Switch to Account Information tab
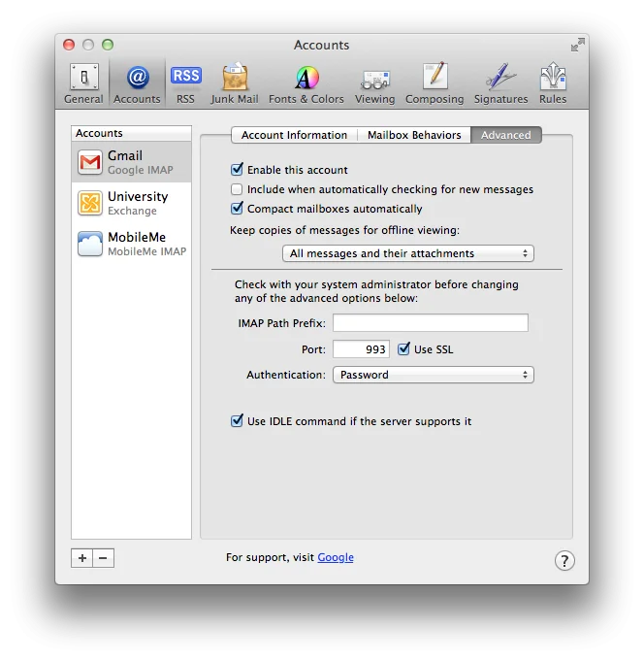The height and width of the screenshot is (661, 644). click(x=295, y=135)
